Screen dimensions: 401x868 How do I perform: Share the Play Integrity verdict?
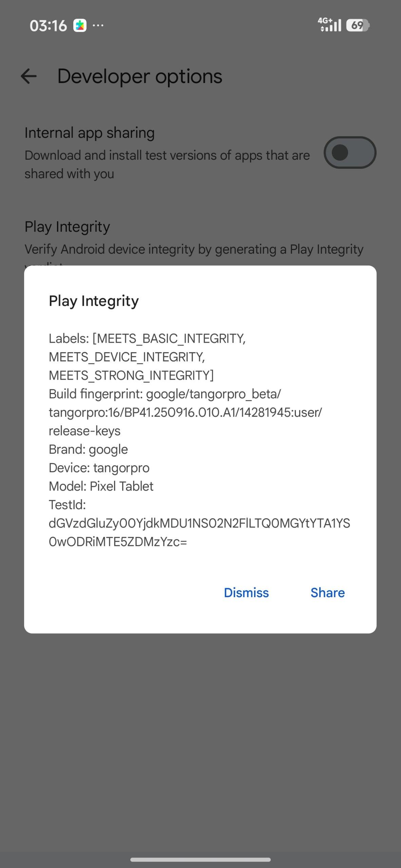pyautogui.click(x=327, y=593)
